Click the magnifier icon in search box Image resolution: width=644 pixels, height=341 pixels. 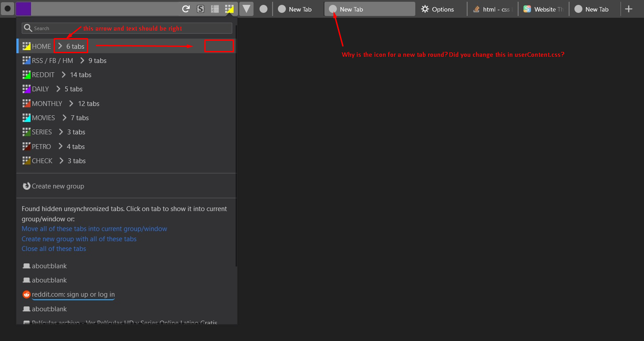click(x=28, y=28)
